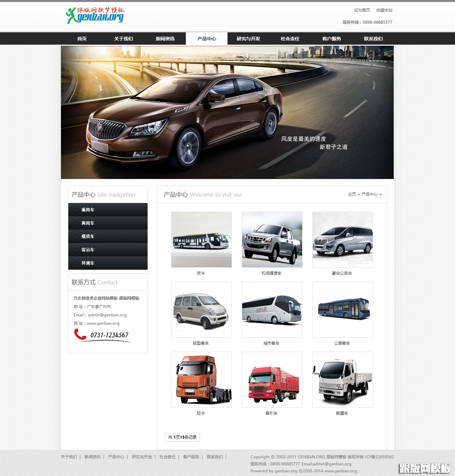Click footer link 客户服务

coord(191,457)
